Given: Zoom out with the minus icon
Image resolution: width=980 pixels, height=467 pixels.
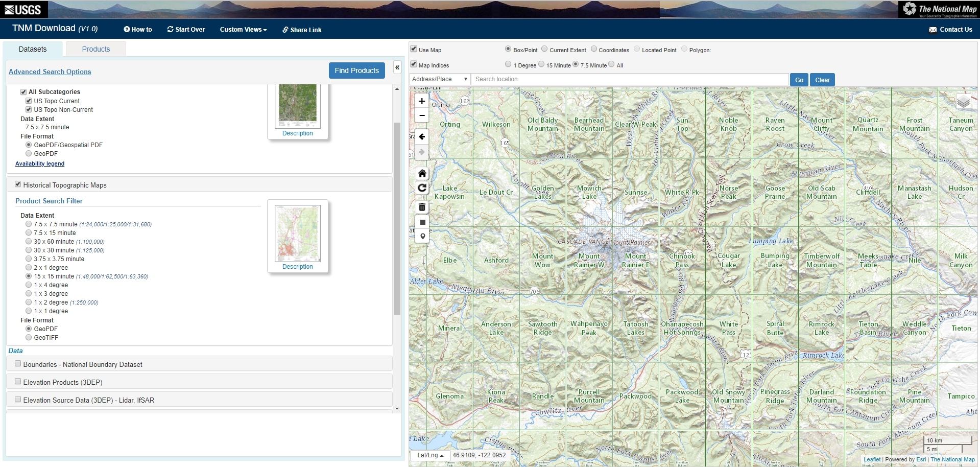Looking at the screenshot, I should click(421, 115).
